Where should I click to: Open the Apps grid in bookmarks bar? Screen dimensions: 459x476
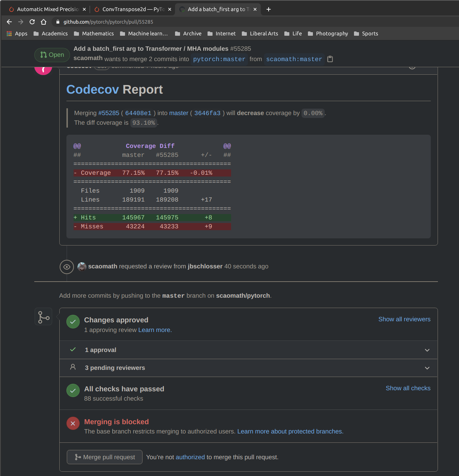point(17,34)
